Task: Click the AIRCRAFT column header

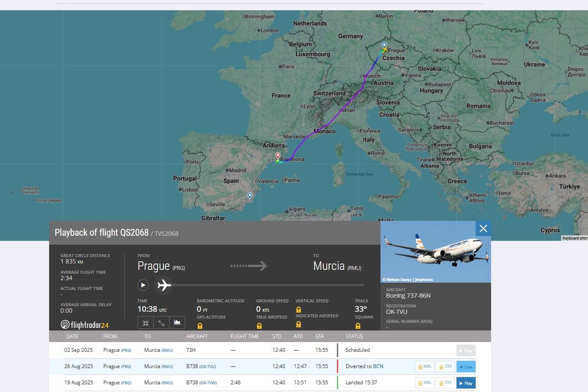Action: (197, 337)
